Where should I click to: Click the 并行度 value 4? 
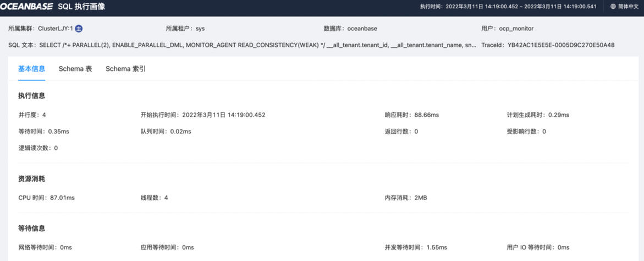[44, 115]
